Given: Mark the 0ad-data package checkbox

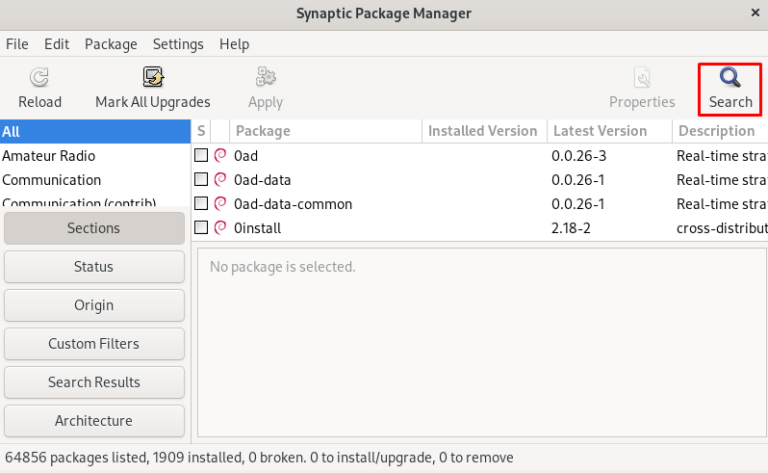Looking at the screenshot, I should pyautogui.click(x=201, y=180).
